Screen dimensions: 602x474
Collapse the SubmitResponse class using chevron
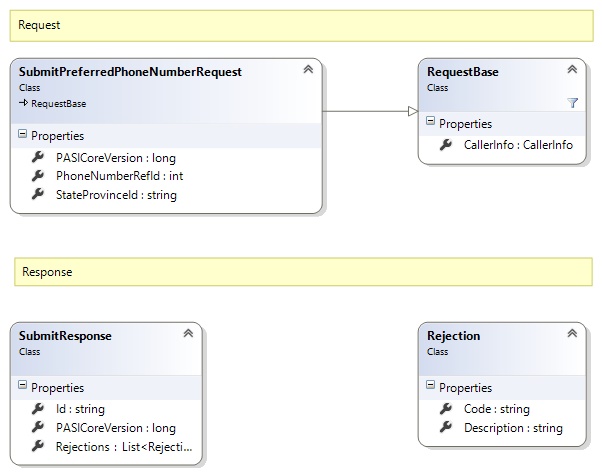click(187, 335)
